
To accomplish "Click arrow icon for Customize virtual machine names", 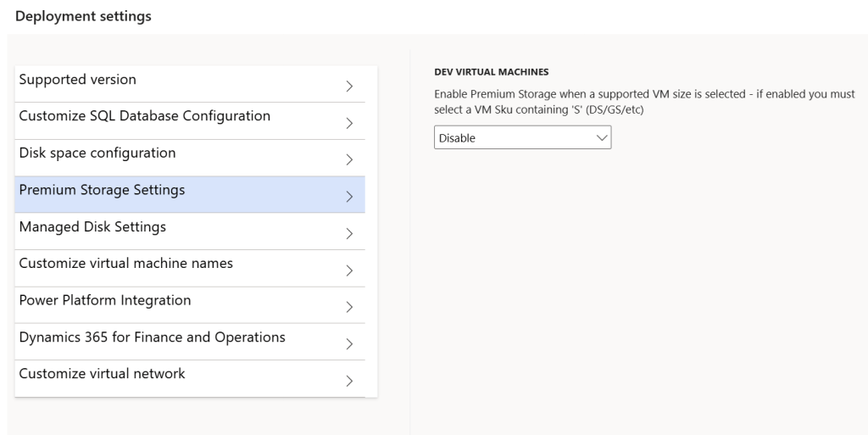I will point(349,270).
